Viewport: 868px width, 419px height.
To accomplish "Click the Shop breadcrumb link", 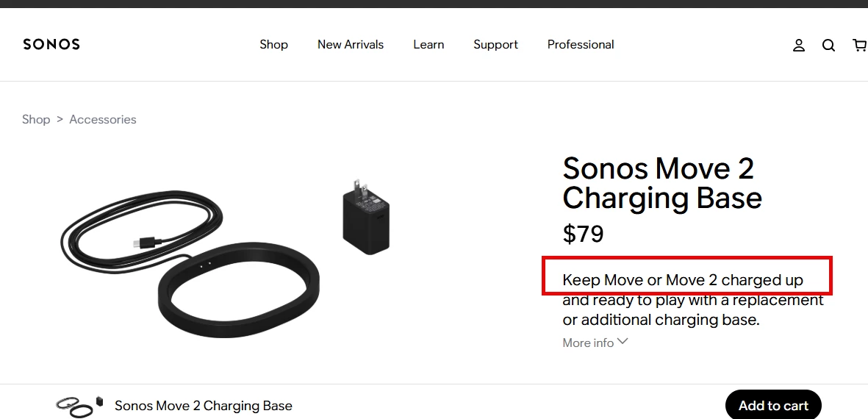I will [36, 120].
